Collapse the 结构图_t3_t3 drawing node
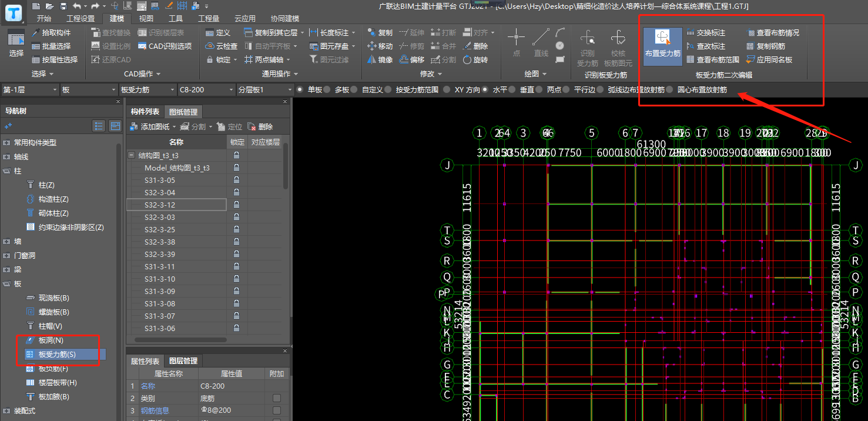 [x=132, y=155]
